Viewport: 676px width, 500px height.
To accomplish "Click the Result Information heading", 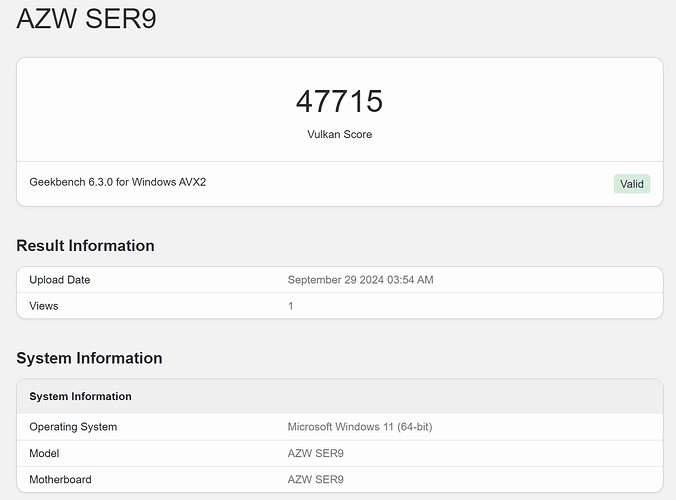I will 85,246.
